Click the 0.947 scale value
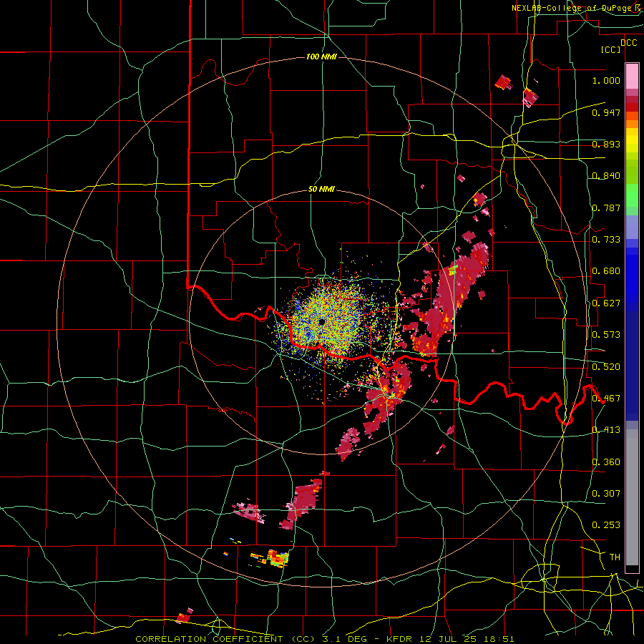This screenshot has height=644, width=644. tap(606, 112)
